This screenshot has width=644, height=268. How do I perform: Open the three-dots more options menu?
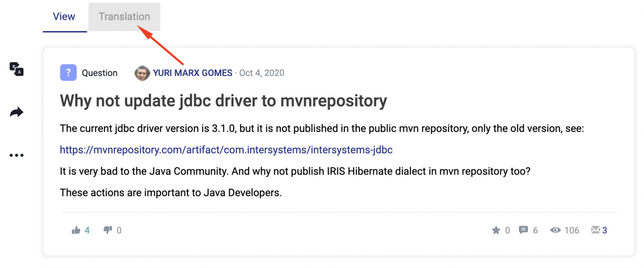point(17,155)
